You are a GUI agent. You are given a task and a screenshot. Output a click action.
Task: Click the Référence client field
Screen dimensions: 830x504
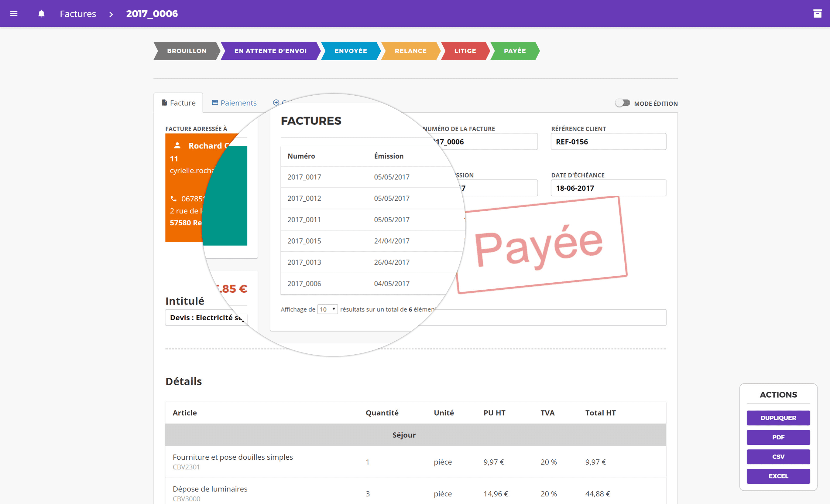pos(608,141)
